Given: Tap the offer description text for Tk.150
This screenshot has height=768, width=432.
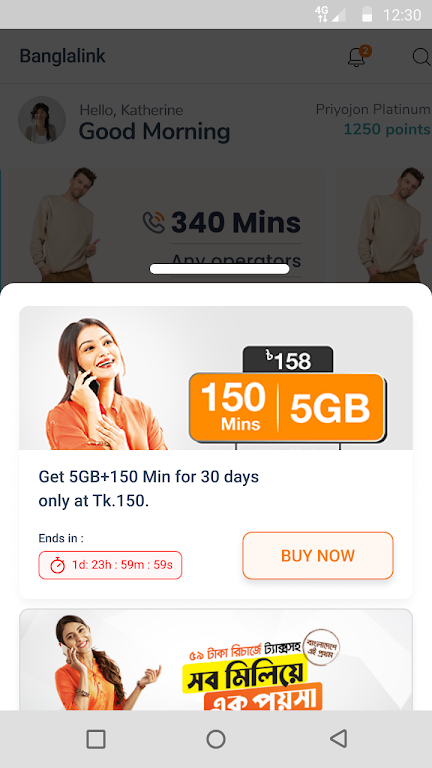Looking at the screenshot, I should [x=149, y=489].
